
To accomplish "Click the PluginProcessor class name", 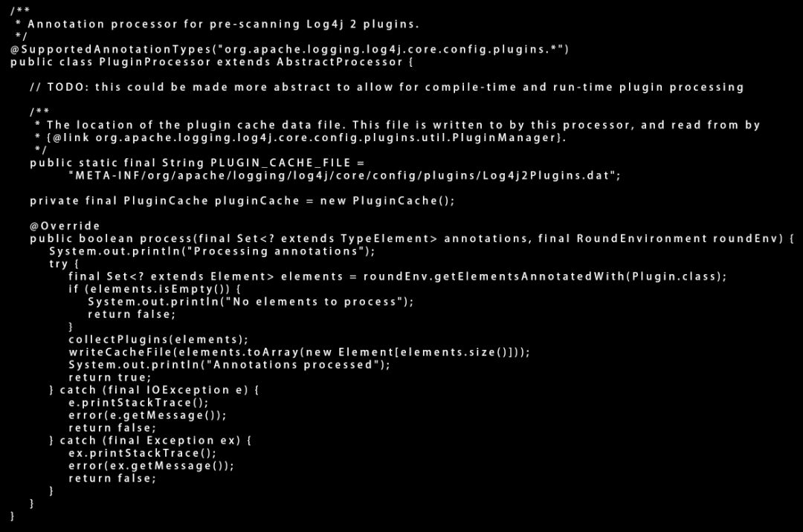I will [x=155, y=62].
